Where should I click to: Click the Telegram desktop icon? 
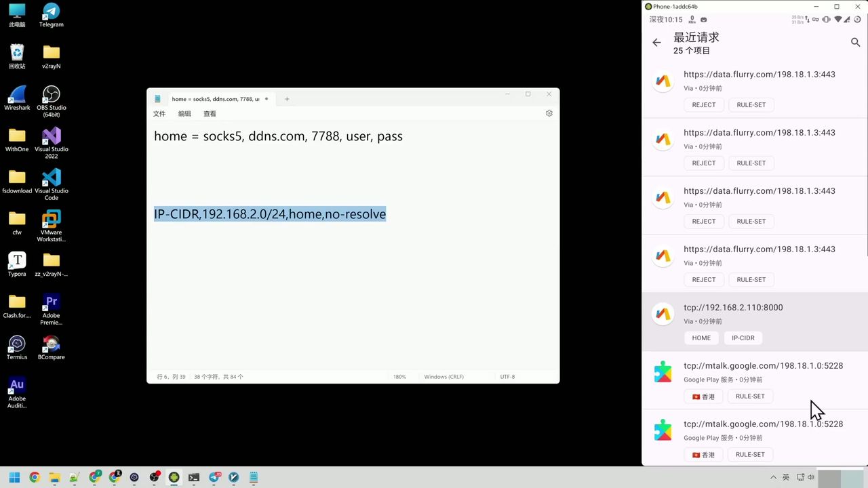52,15
